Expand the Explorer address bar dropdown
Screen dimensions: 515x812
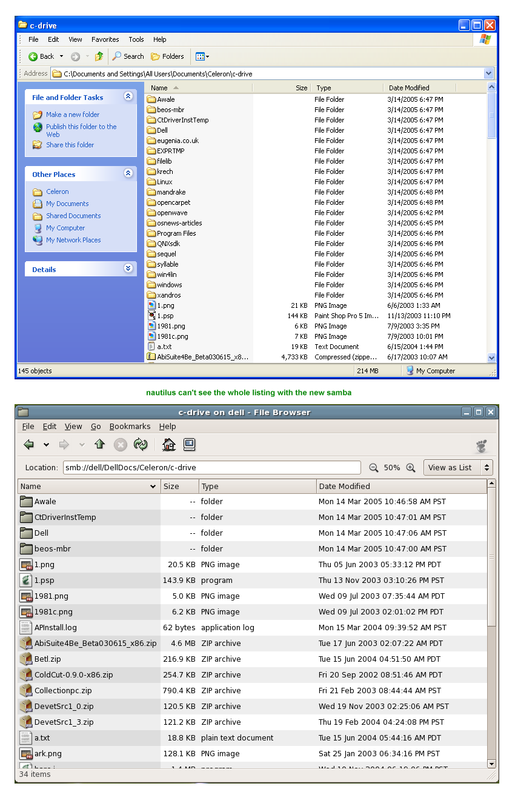click(489, 73)
